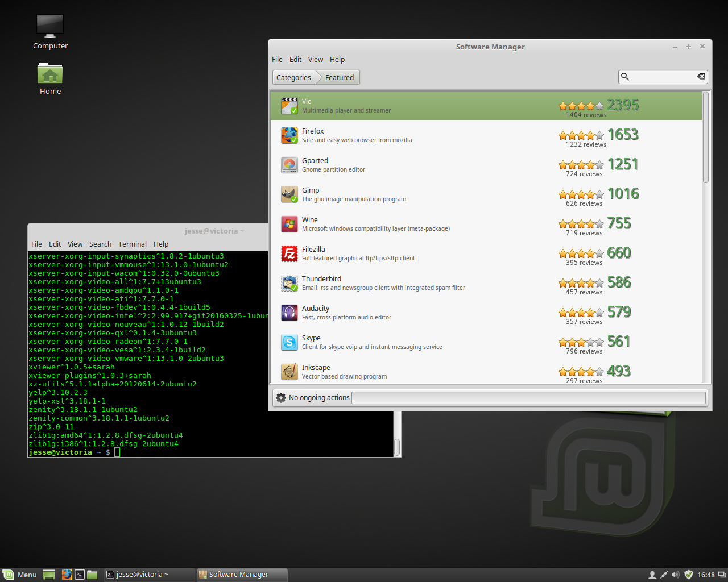The width and height of the screenshot is (728, 582).
Task: Click the Audacity app icon
Action: 289,313
